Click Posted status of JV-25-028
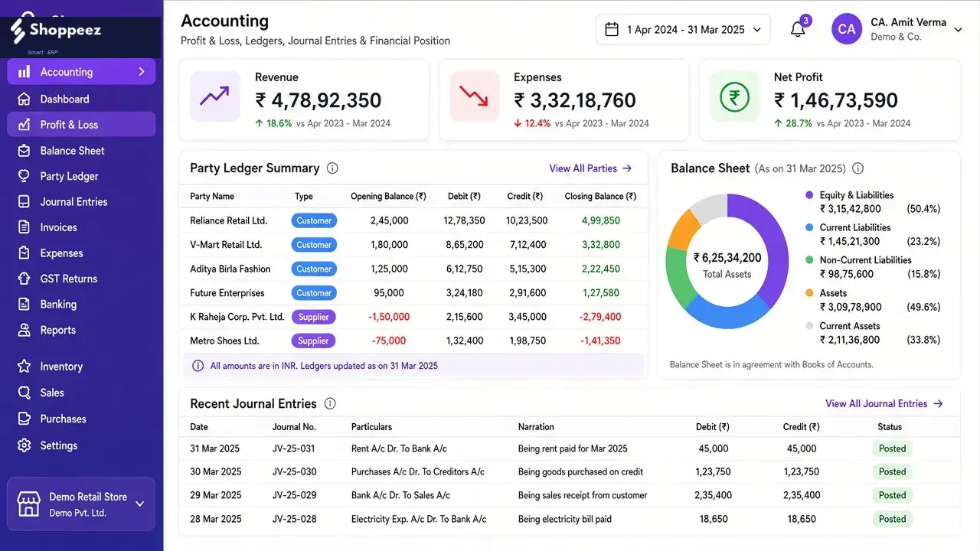 [892, 519]
